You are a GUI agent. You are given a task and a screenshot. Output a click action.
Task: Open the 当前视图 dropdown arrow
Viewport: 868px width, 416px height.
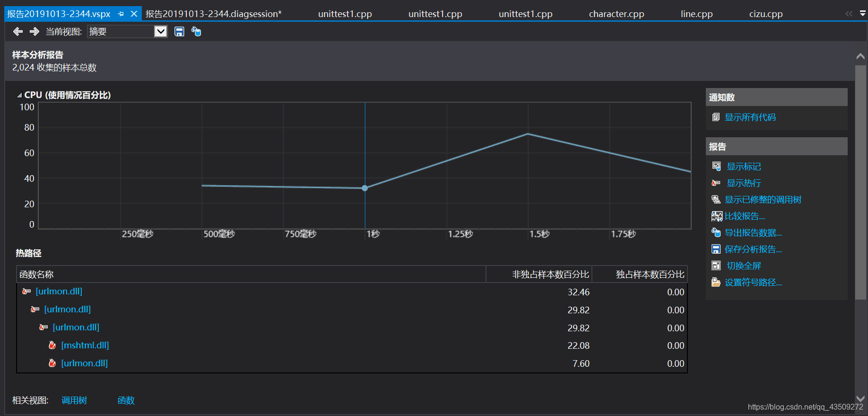click(x=161, y=32)
